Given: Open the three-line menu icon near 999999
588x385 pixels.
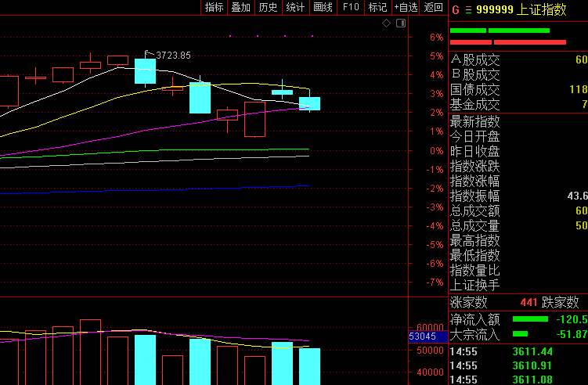Looking at the screenshot, I should pos(468,9).
